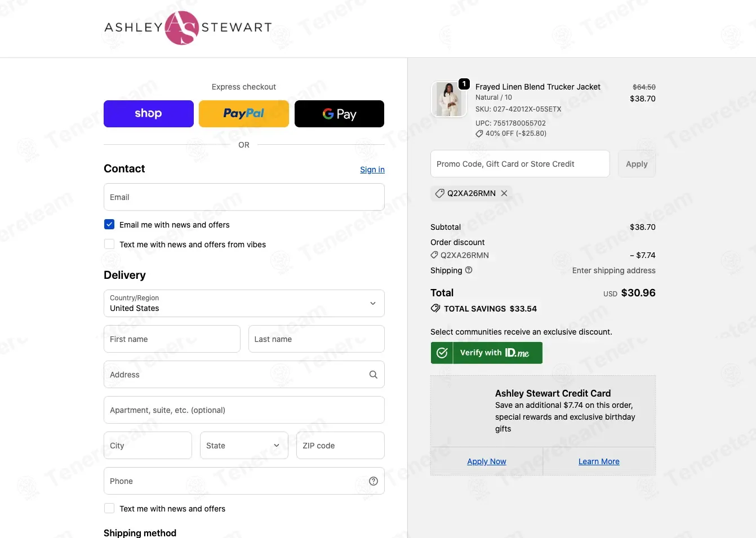
Task: Click the - $7.74 discount amount
Action: [x=643, y=255]
